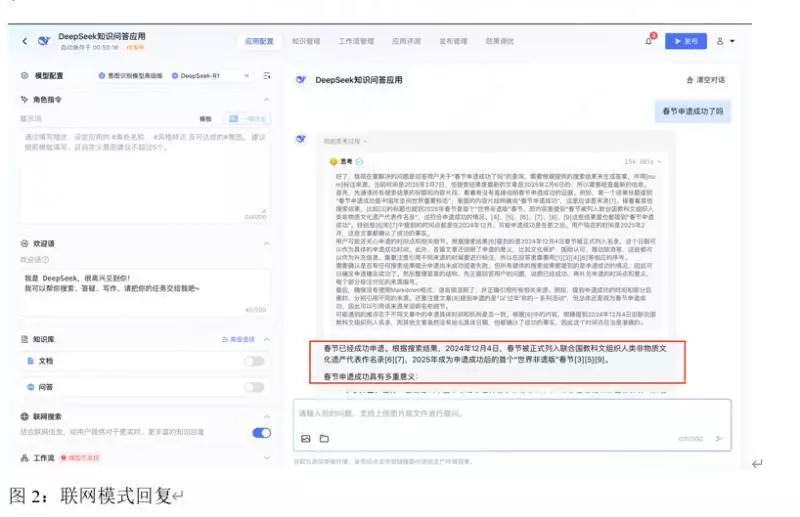Image resolution: width=800 pixels, height=517 pixels.
Task: Click the one-click optimize prompt button
Action: click(248, 119)
